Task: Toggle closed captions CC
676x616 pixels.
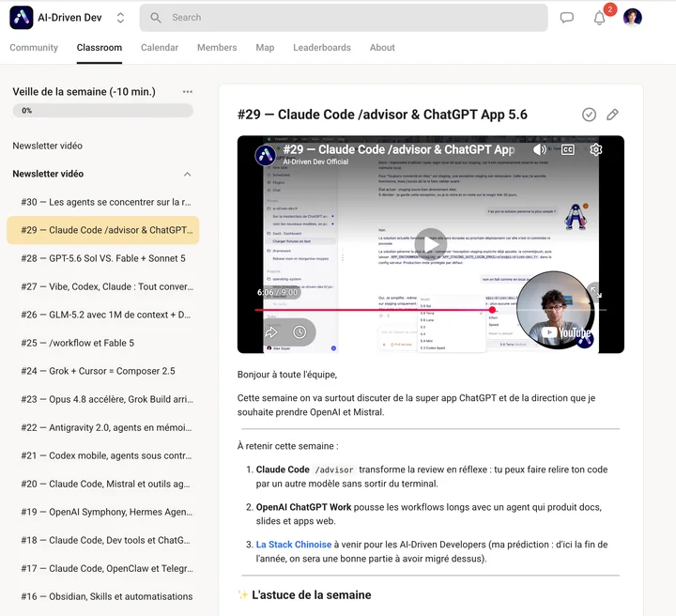Action: tap(568, 149)
